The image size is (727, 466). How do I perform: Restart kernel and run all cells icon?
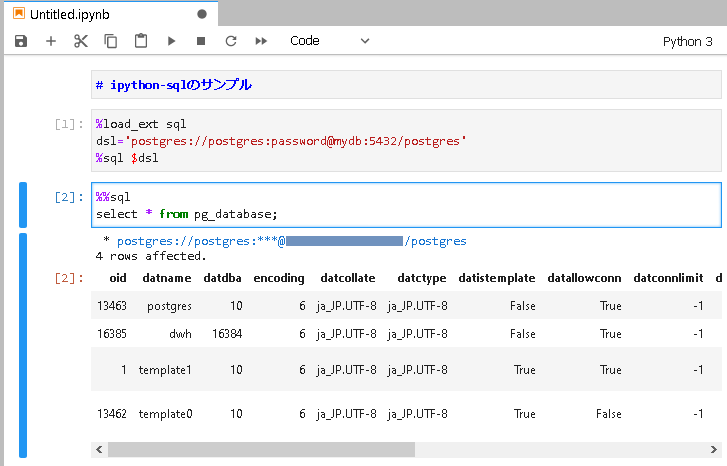pyautogui.click(x=261, y=41)
